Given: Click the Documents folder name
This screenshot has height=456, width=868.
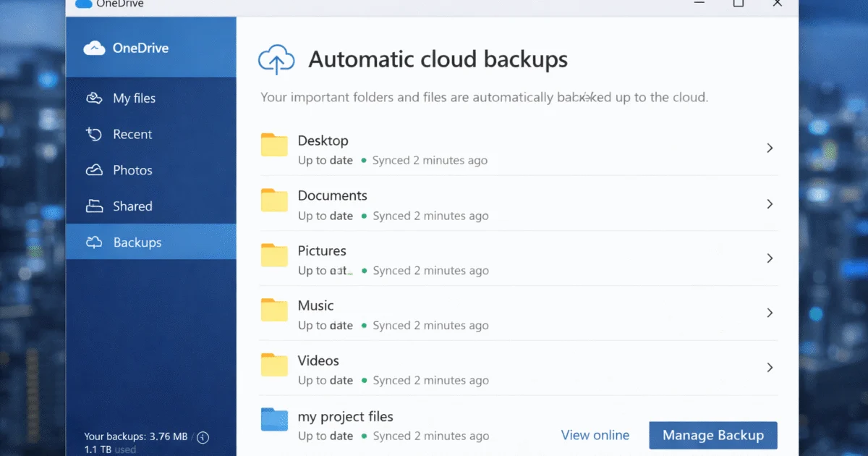Looking at the screenshot, I should click(333, 195).
